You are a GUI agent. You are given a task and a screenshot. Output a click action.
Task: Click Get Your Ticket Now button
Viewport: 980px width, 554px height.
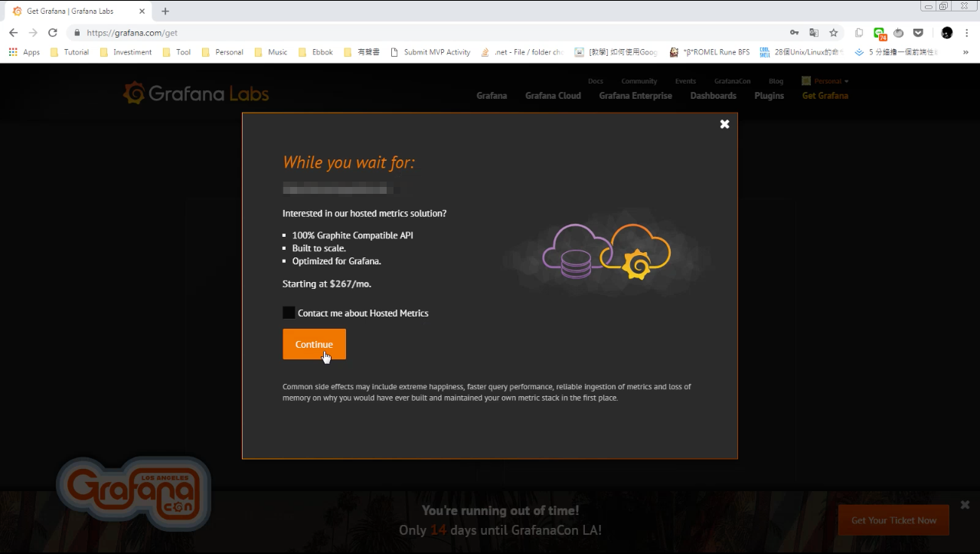coord(893,520)
